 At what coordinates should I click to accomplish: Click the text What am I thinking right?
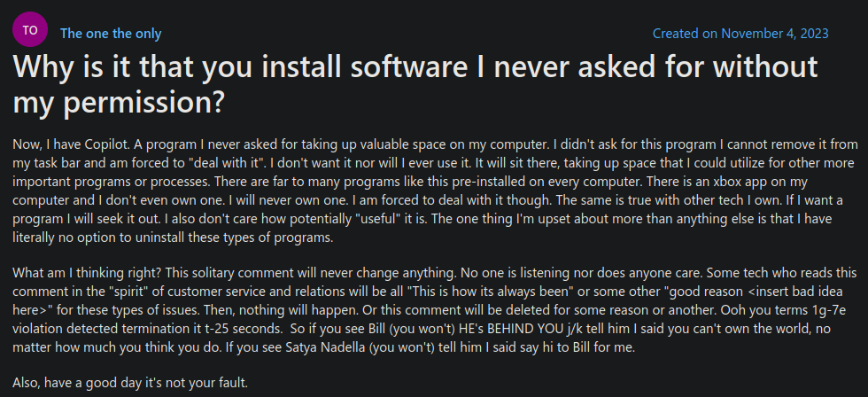pos(87,273)
